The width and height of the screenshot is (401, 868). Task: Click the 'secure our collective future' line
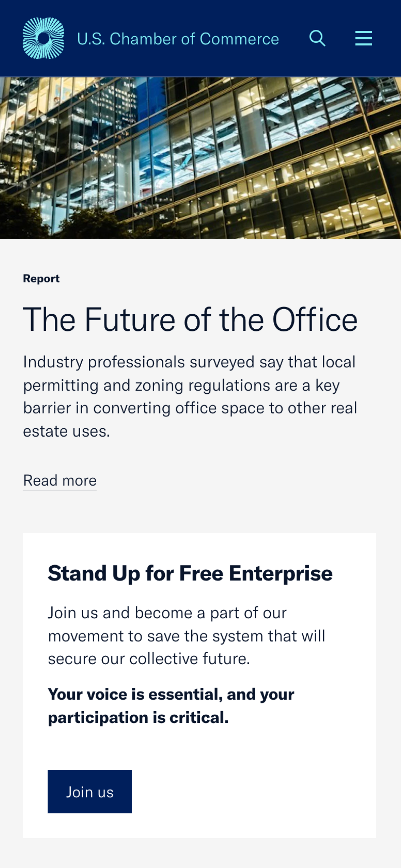click(x=149, y=659)
